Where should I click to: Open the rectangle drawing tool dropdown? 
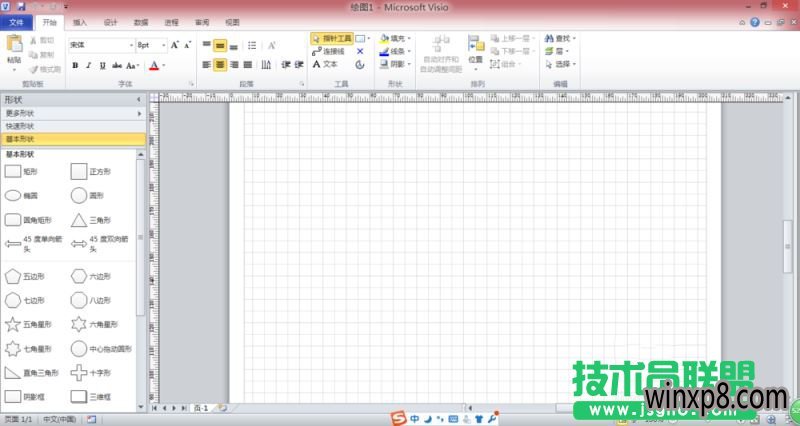(368, 38)
